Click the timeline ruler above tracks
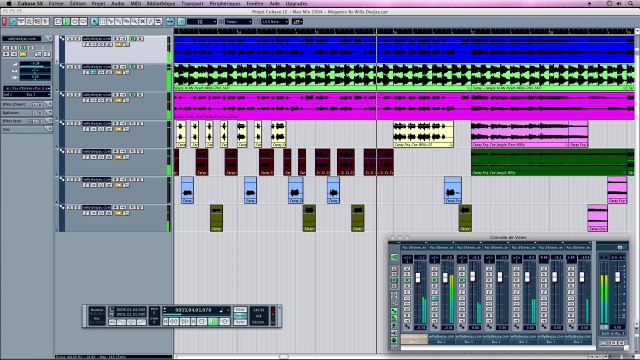 pyautogui.click(x=403, y=31)
